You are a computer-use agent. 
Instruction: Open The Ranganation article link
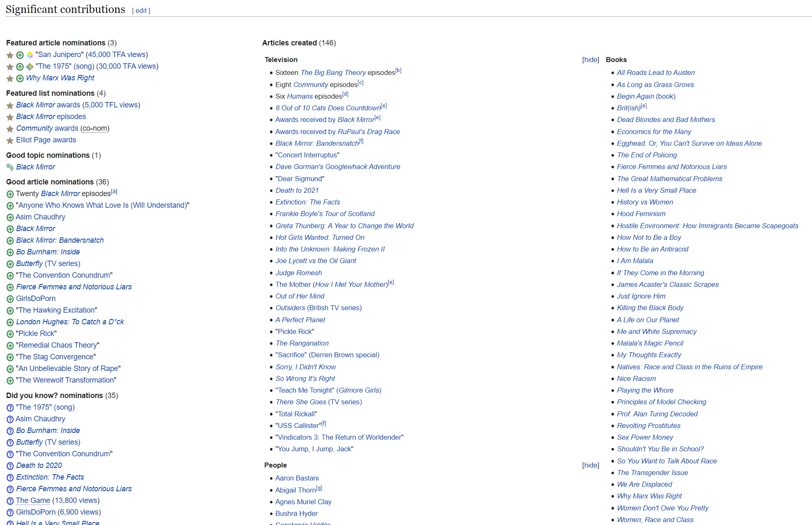(302, 343)
